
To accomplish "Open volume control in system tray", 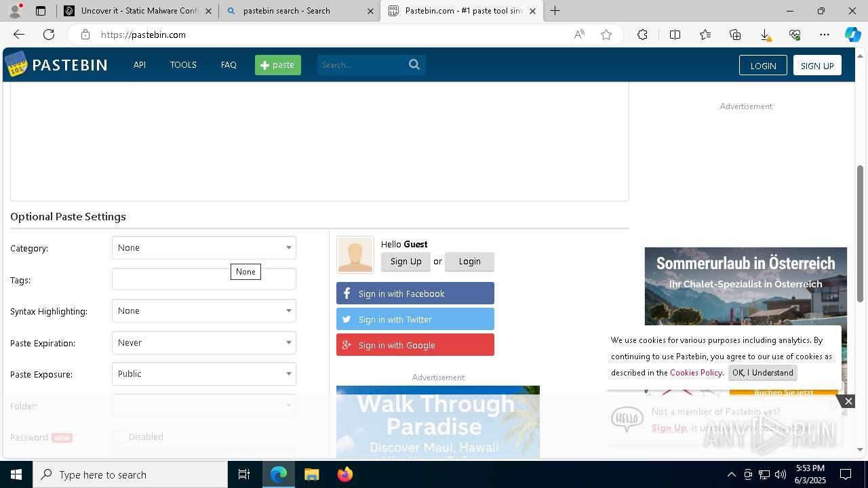I will pyautogui.click(x=781, y=474).
